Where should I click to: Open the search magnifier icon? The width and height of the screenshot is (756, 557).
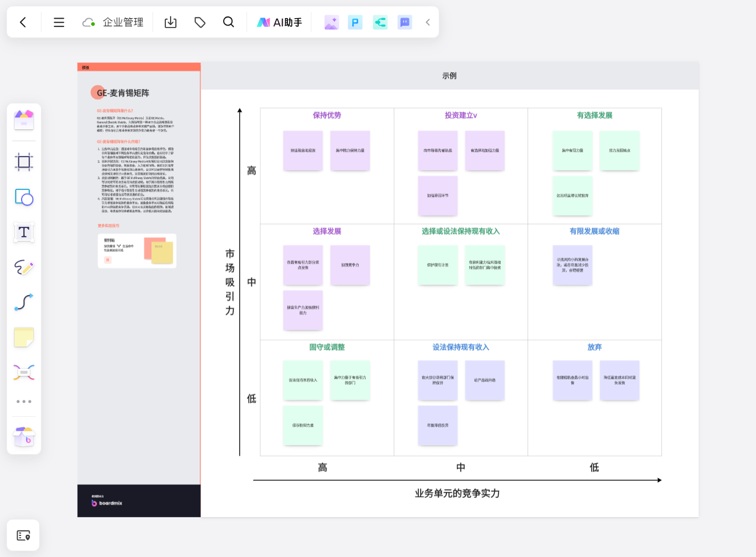coord(228,22)
